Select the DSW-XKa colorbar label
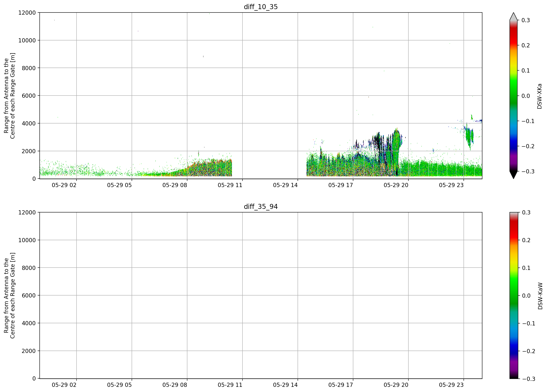The height and width of the screenshot is (392, 547). [539, 96]
